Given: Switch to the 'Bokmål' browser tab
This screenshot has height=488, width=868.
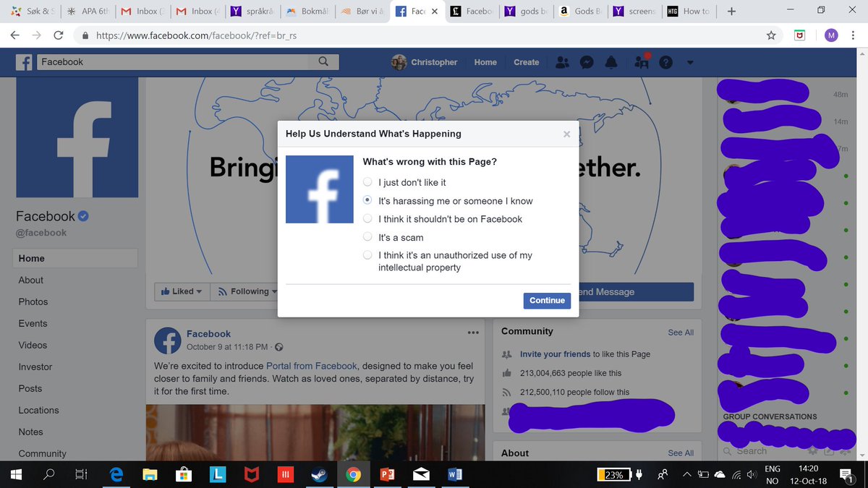Looking at the screenshot, I should click(307, 11).
